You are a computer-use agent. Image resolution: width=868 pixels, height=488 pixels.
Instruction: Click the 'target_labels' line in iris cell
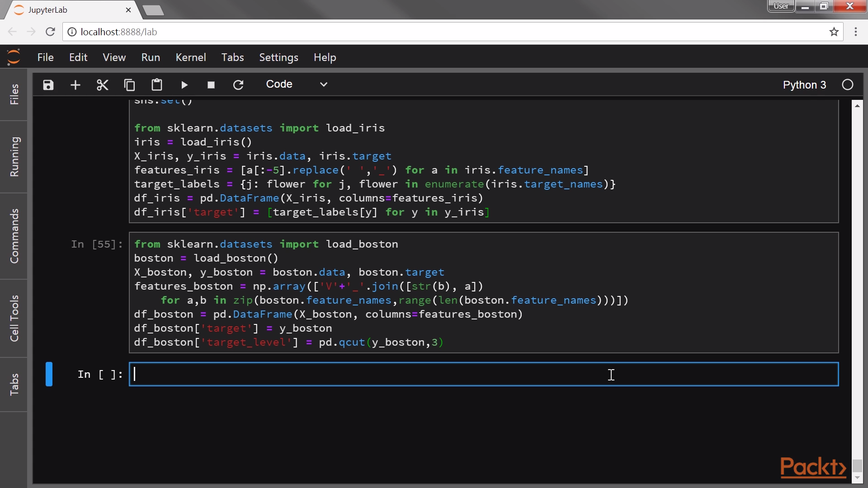[x=375, y=184]
